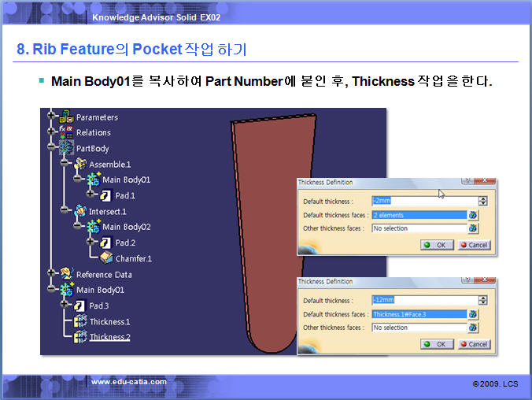This screenshot has height=400, width=532.
Task: Click the Parameters icon in the tree
Action: point(66,117)
